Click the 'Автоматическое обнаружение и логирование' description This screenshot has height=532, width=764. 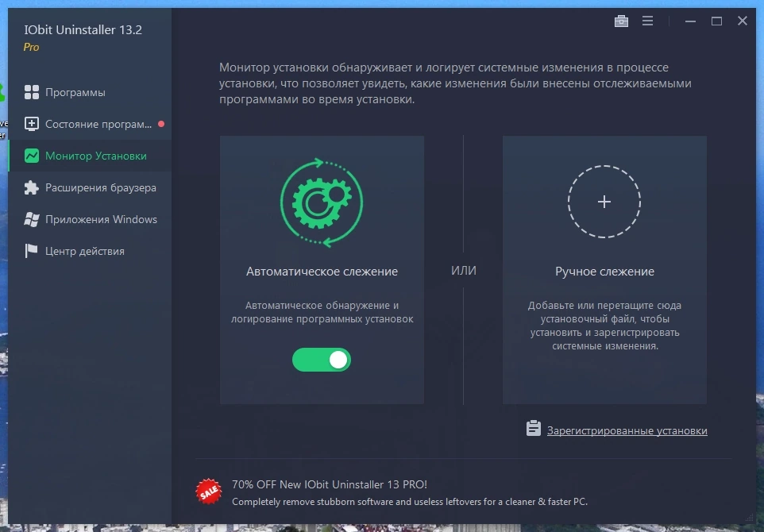(x=322, y=312)
